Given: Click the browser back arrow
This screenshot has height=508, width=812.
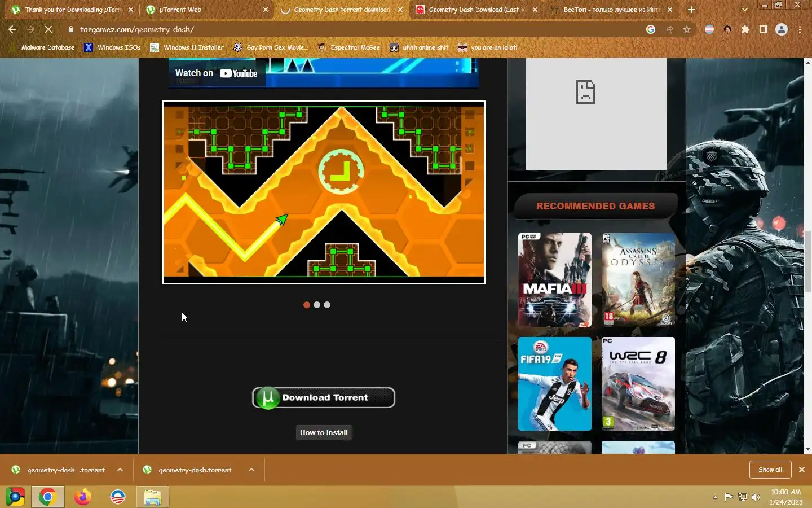Looking at the screenshot, I should coord(12,29).
